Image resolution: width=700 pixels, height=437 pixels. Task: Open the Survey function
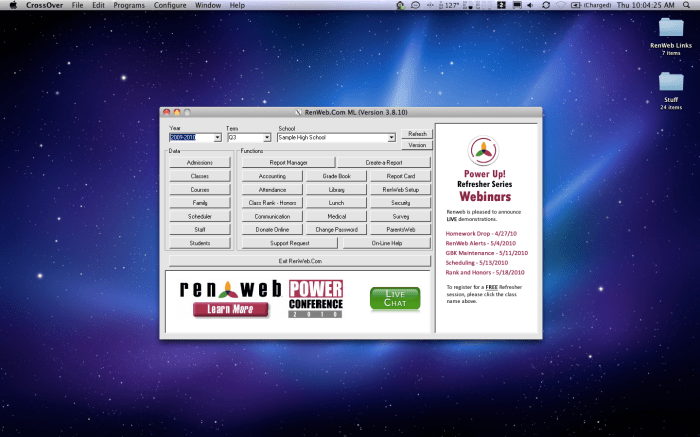400,216
